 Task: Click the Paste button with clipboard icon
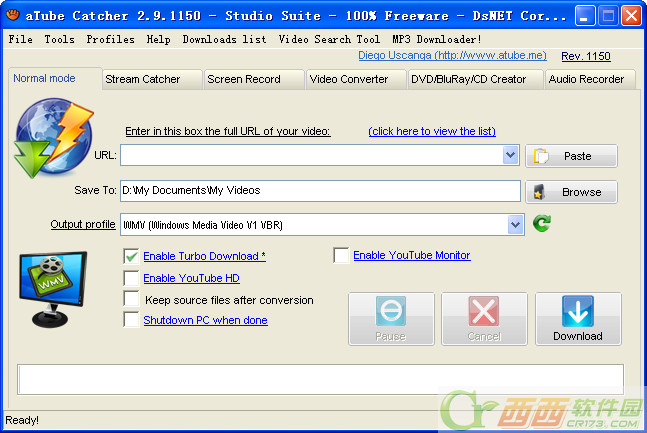pyautogui.click(x=571, y=156)
